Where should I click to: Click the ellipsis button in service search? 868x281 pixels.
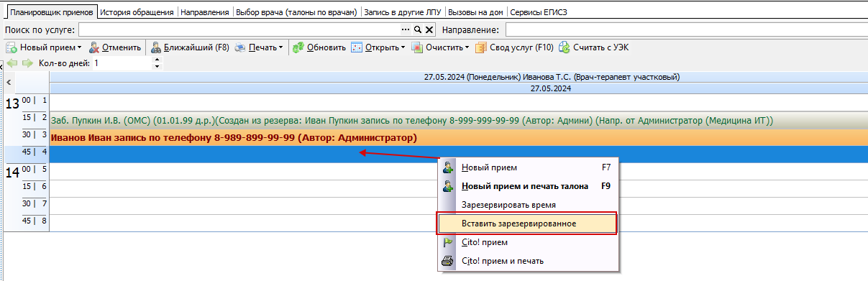406,29
